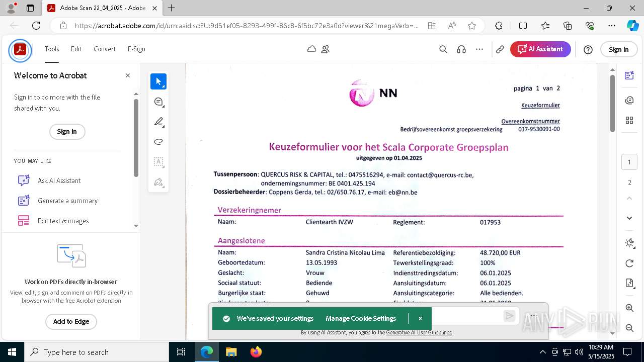Open the comments panel icon
644x362 pixels.
629,101
